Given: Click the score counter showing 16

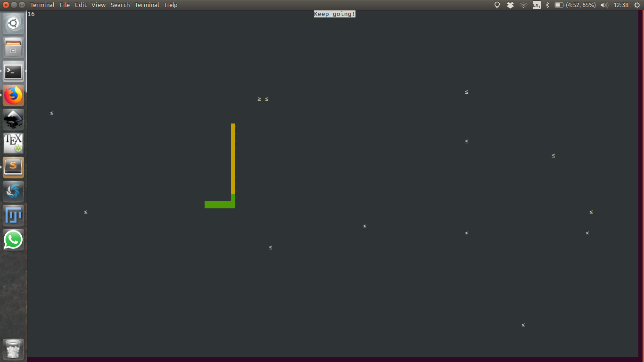Looking at the screenshot, I should 31,14.
